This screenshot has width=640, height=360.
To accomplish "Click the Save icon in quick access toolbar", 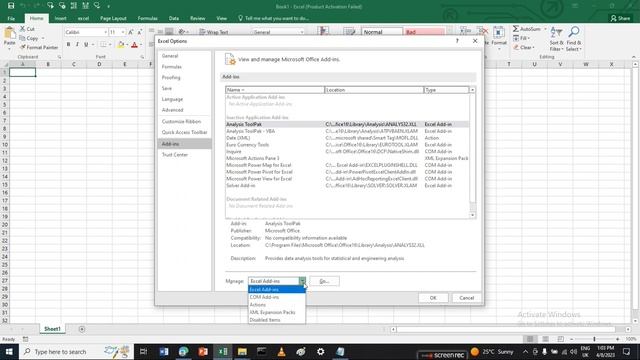I will pos(11,6).
